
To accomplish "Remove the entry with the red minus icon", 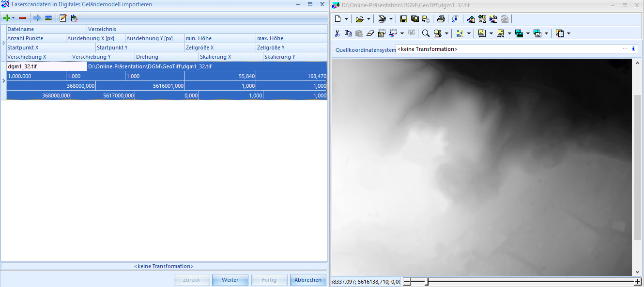I will click(22, 18).
